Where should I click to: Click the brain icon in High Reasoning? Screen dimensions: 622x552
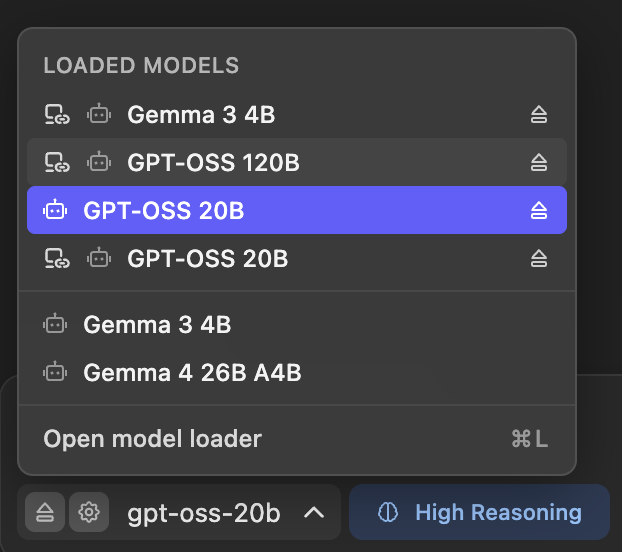coord(388,513)
